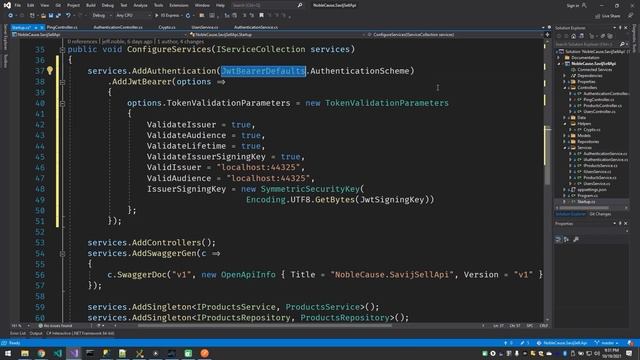Collapse the AddSwaggerGen lambda region
640x360 pixels.
62,253
